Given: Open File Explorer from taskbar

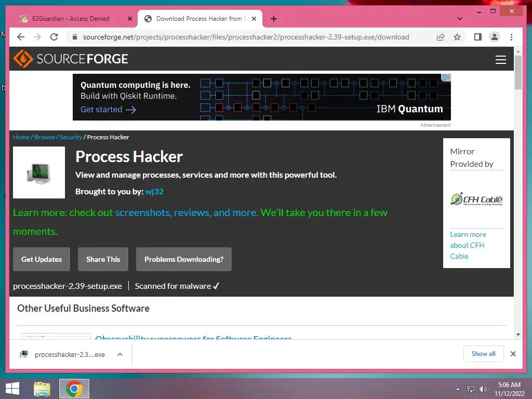Looking at the screenshot, I should (x=42, y=389).
